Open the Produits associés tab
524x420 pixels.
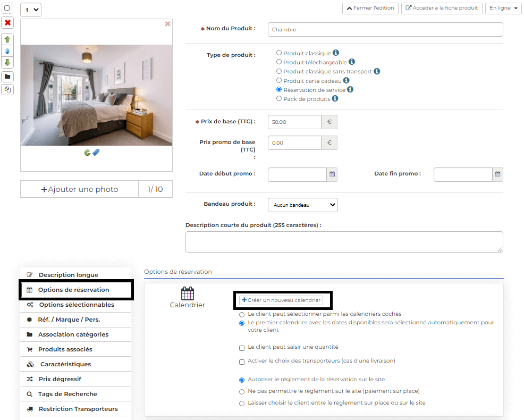pos(76,349)
